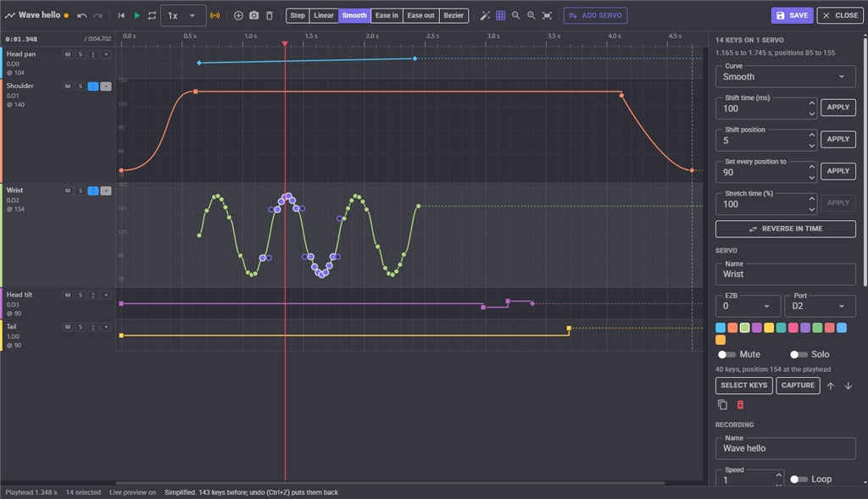Play the Wave hello recording
The height and width of the screenshot is (499, 868).
136,15
